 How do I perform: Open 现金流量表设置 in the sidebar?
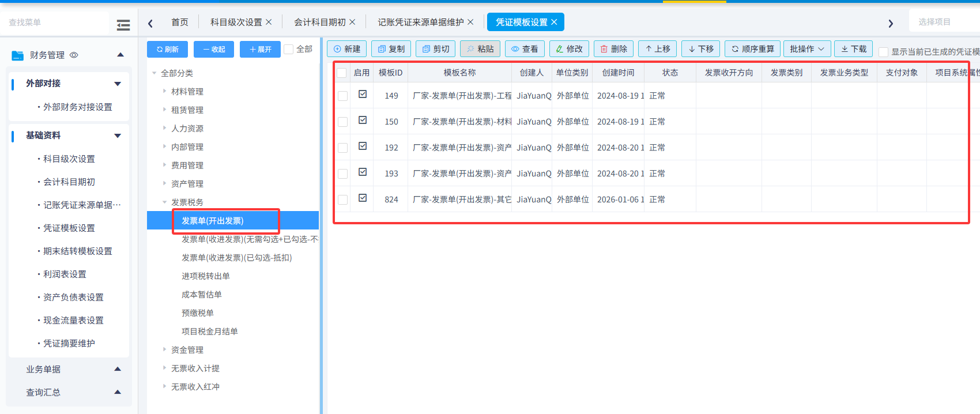(x=73, y=320)
